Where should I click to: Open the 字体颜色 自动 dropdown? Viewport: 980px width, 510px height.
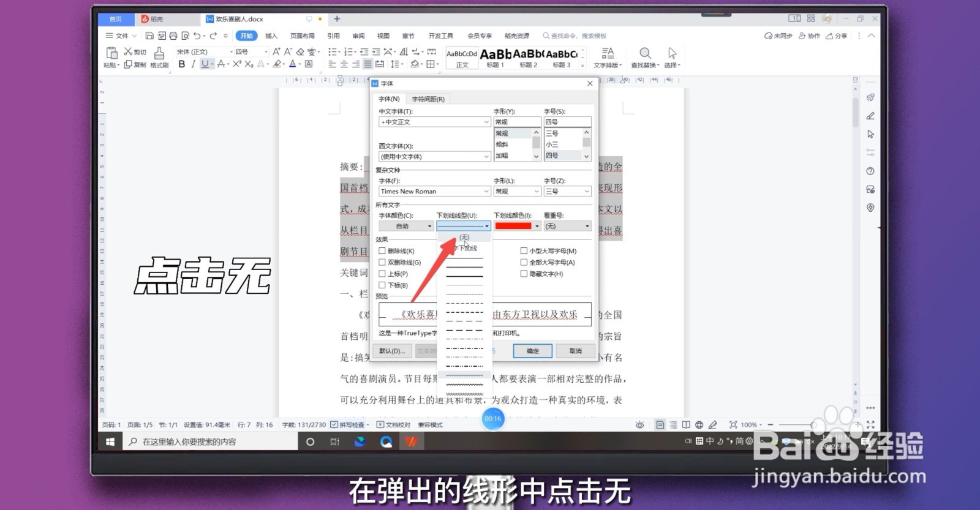click(406, 226)
